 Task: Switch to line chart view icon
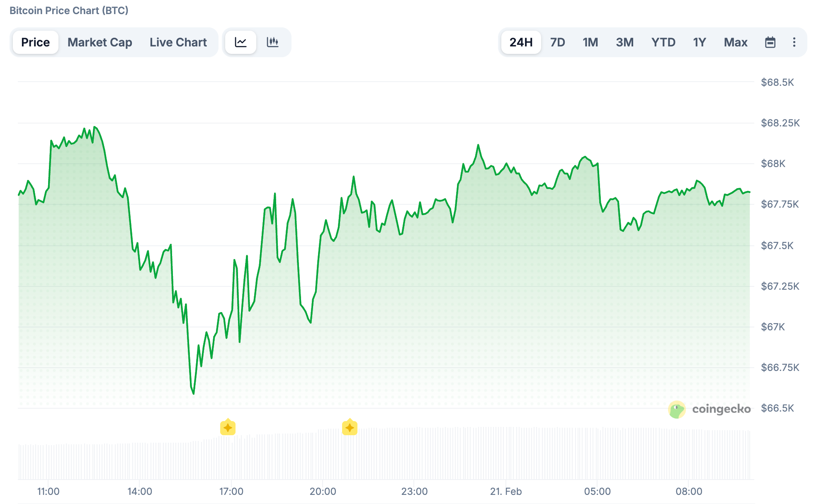pyautogui.click(x=241, y=42)
